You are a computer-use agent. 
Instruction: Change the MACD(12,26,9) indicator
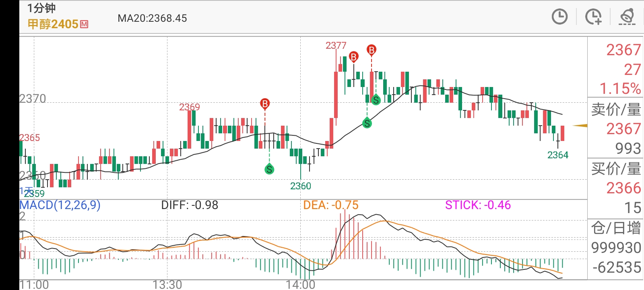60,205
